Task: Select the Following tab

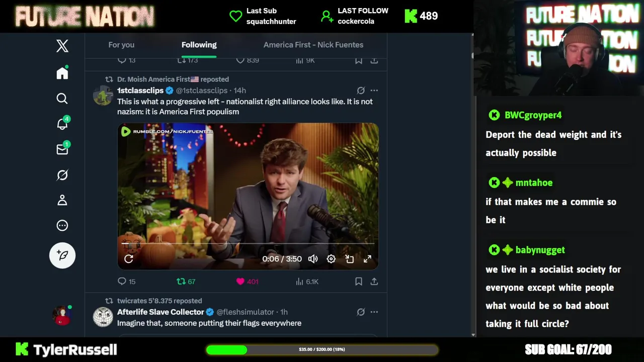Action: click(x=199, y=45)
